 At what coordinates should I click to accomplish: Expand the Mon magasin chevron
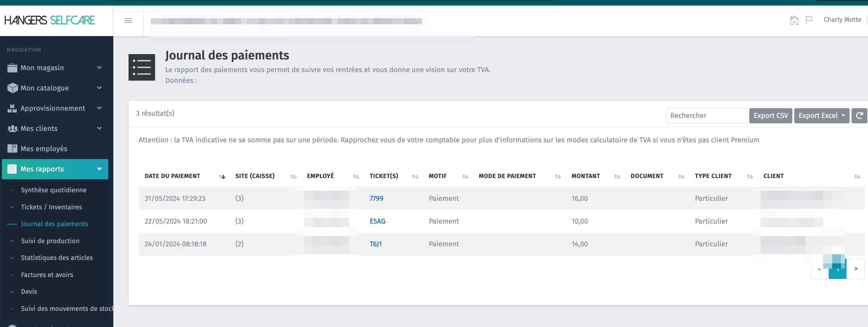click(x=99, y=68)
